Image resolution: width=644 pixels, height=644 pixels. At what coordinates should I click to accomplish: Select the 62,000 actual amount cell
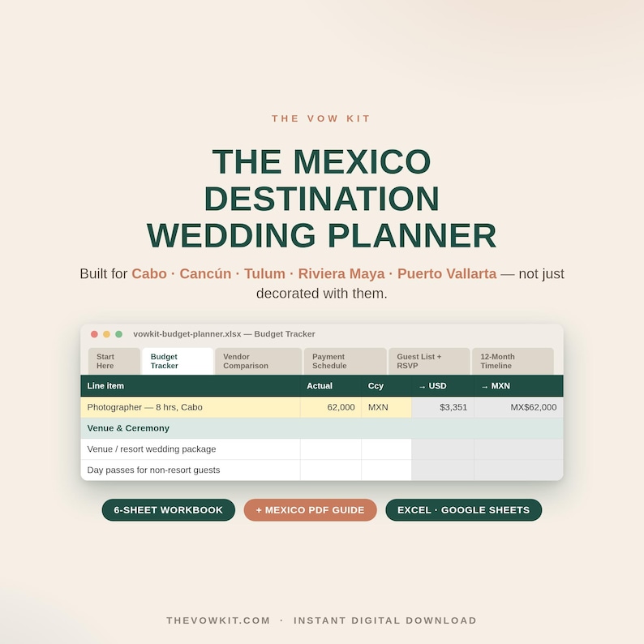pyautogui.click(x=331, y=407)
